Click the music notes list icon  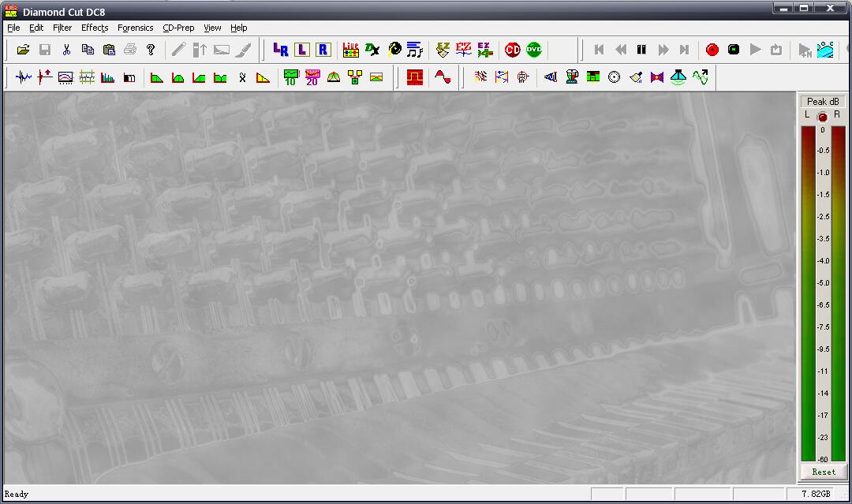tap(415, 50)
